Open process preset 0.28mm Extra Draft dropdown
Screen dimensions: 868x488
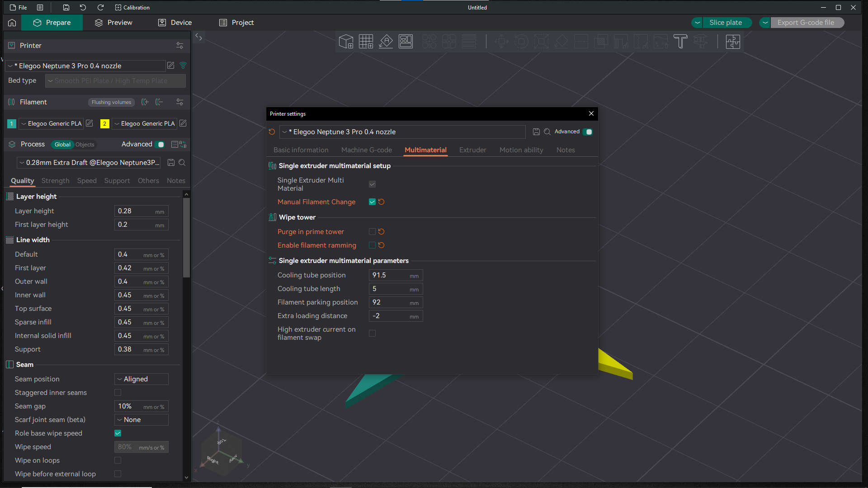[x=90, y=163]
